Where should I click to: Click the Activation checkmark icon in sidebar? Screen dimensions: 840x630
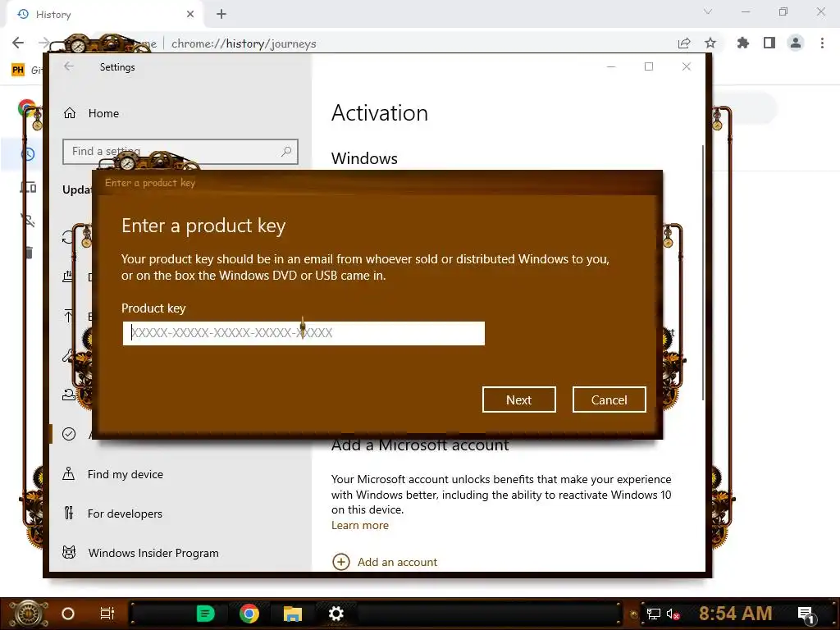(69, 434)
